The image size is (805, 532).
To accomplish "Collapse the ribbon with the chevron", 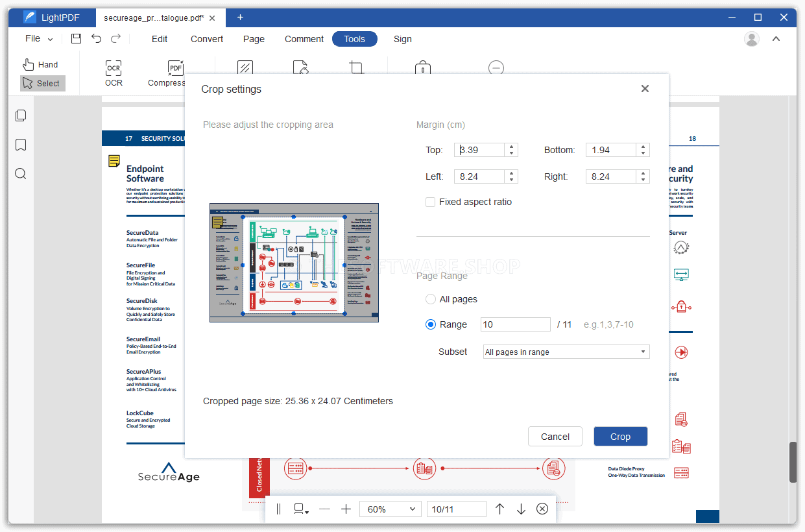I will tap(776, 39).
